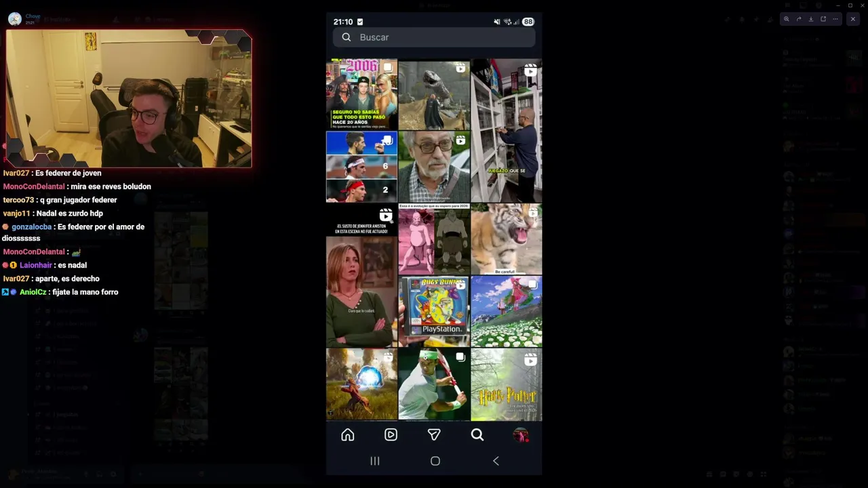Open the profile avatar tab
Image resolution: width=868 pixels, height=488 pixels.
(521, 435)
